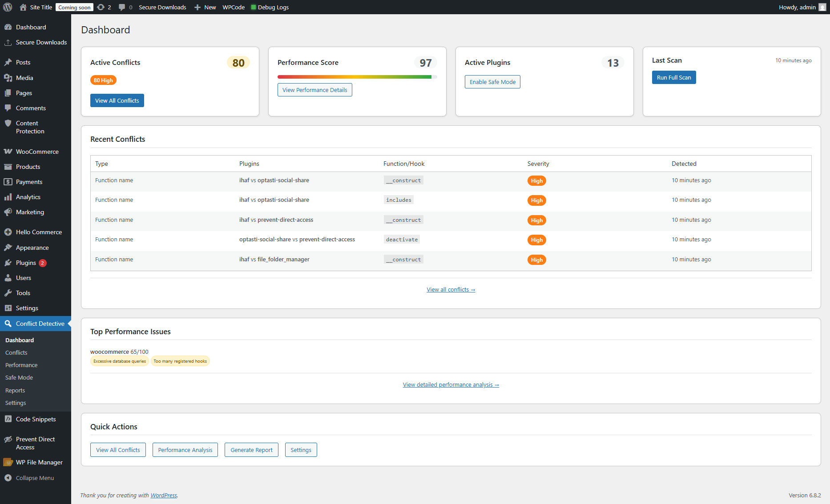The height and width of the screenshot is (504, 830).
Task: Select the Marketing megaphone icon
Action: click(8, 212)
